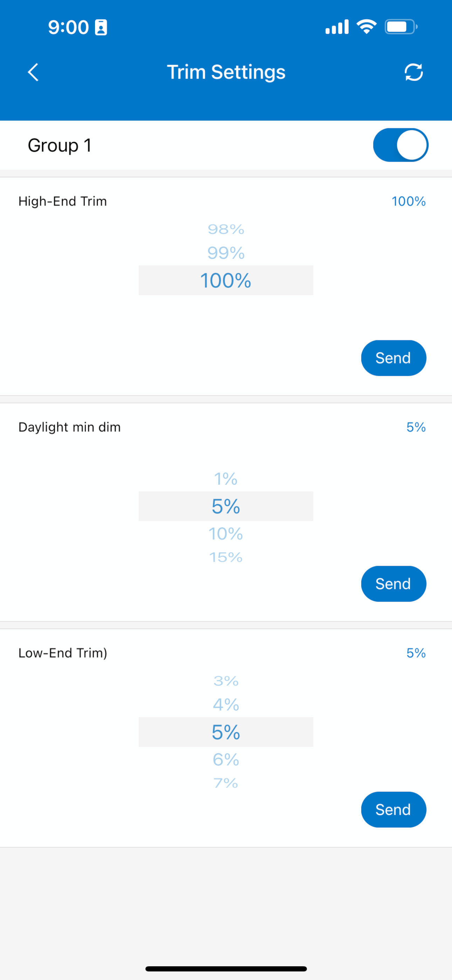Pick 7% in Low-End Trim picker
The height and width of the screenshot is (980, 452).
(226, 783)
